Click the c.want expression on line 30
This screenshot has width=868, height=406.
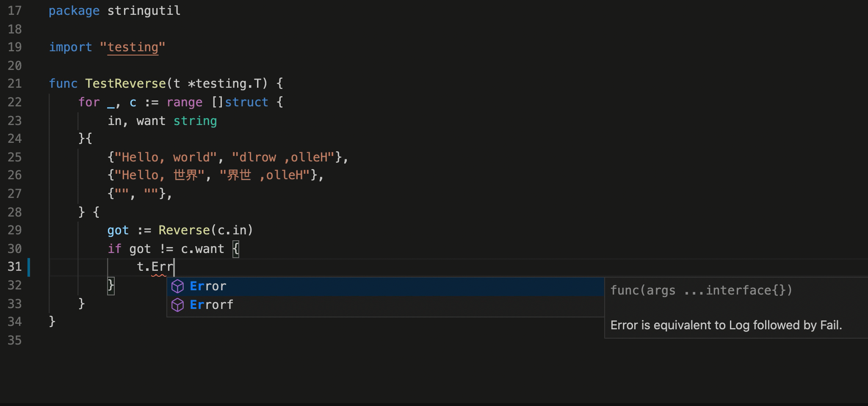(203, 248)
